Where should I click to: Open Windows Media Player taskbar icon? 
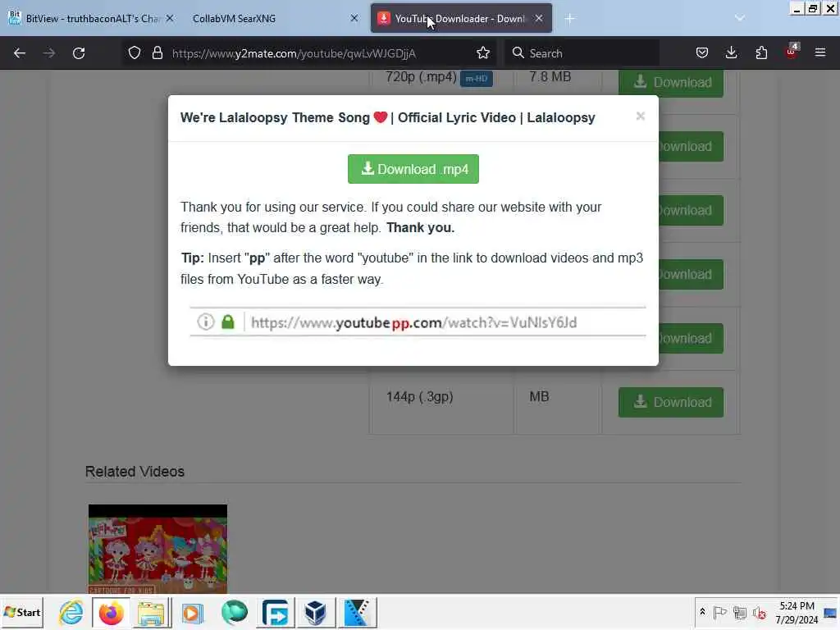(192, 612)
